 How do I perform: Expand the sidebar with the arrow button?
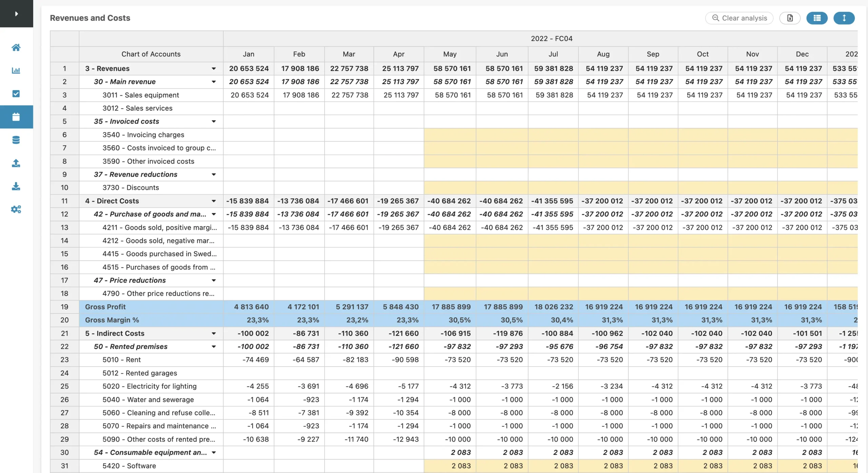[16, 14]
